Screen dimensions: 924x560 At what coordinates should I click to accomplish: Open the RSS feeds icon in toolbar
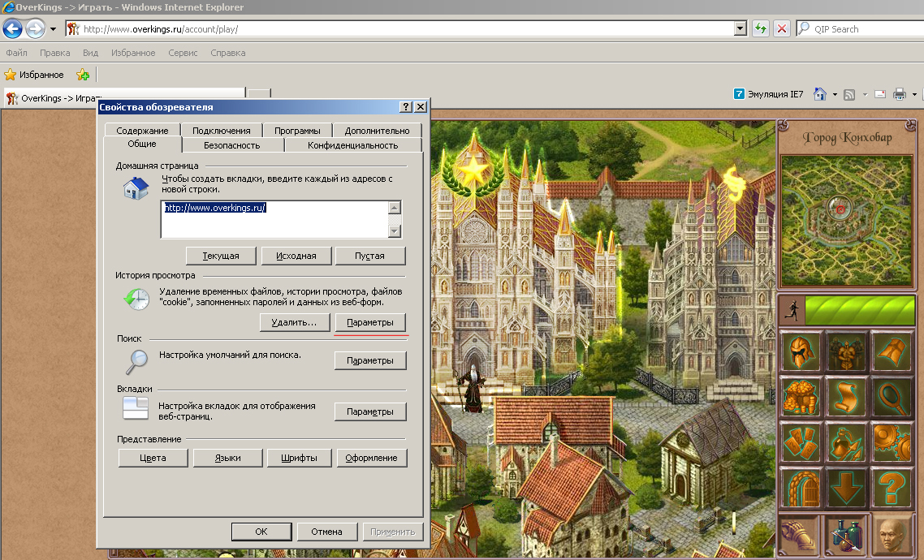coord(849,94)
